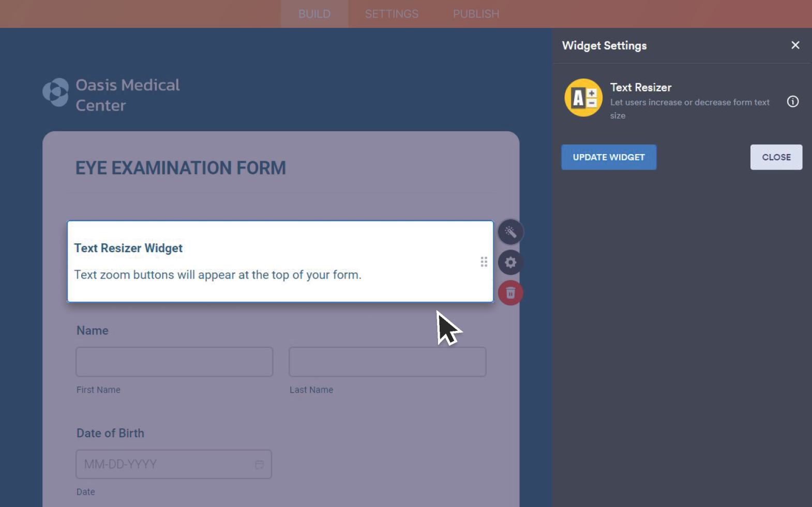Select the MM-DD-YYYY date of birth field

[166, 464]
